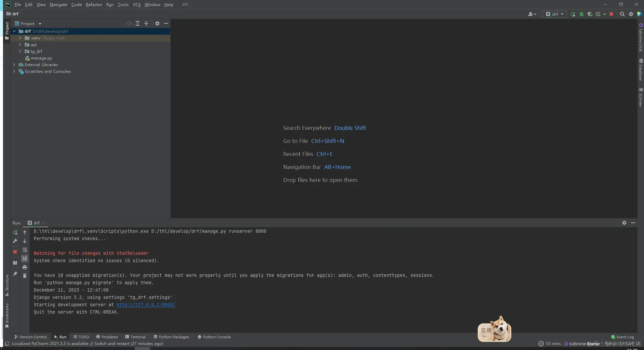Select manage.py in the Project tree
The height and width of the screenshot is (350, 644).
pos(41,58)
